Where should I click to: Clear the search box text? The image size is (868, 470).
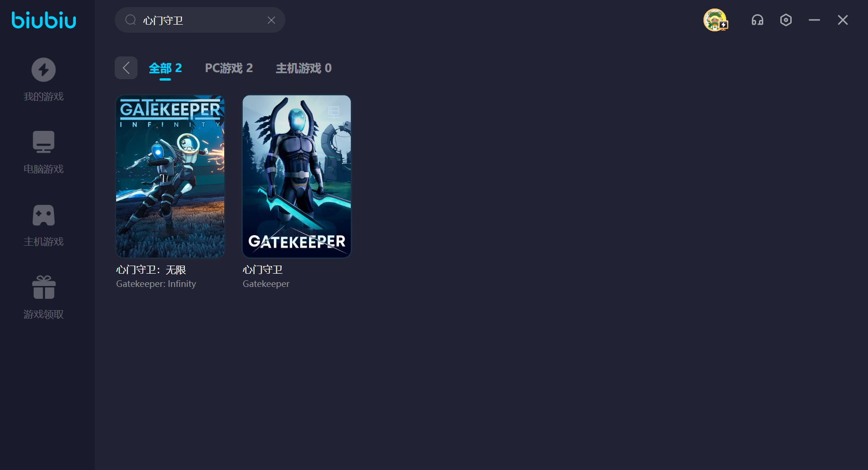271,20
